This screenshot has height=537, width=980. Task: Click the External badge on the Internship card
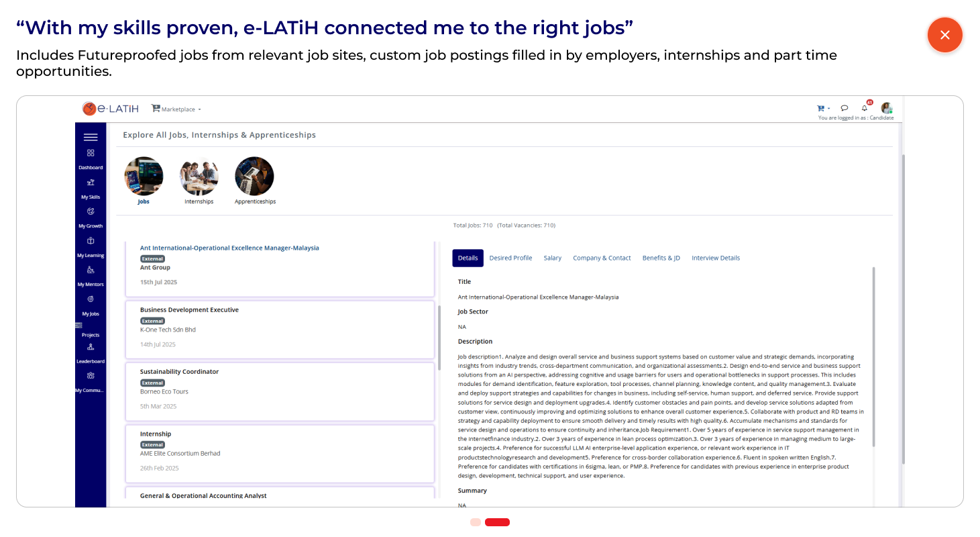(153, 444)
